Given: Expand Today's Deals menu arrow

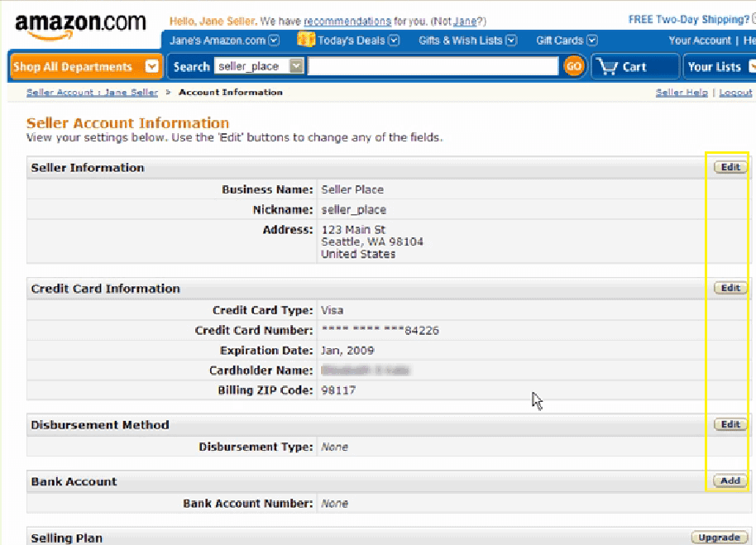Looking at the screenshot, I should pos(394,41).
